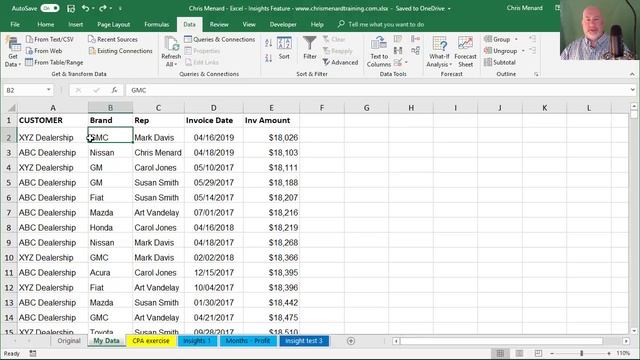Click cell with Chris Menard

(x=158, y=153)
